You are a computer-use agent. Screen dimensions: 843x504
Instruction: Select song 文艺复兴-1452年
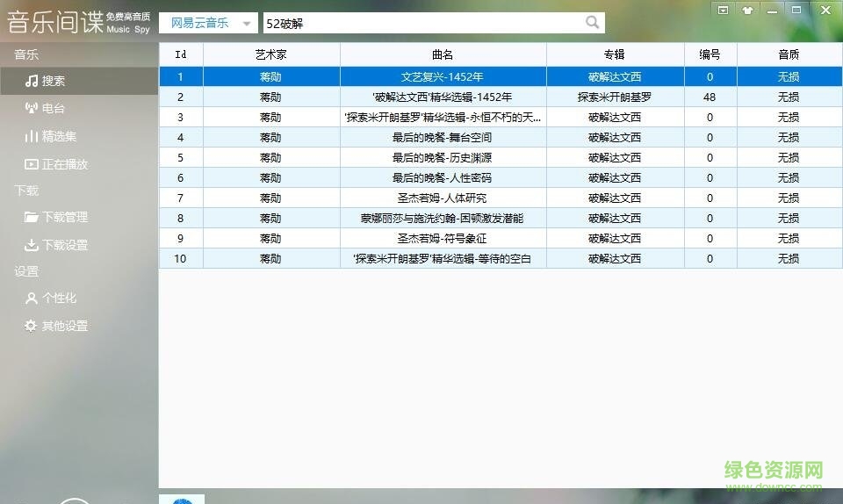click(x=442, y=77)
